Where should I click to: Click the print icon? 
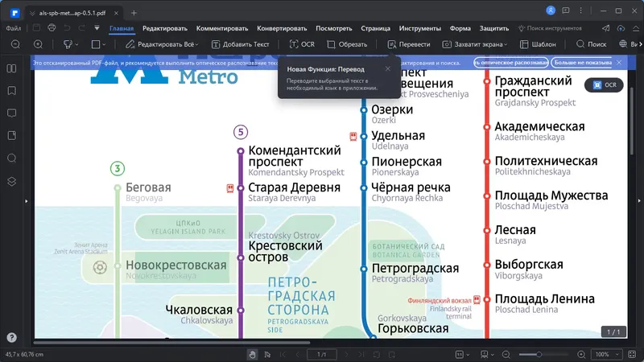(x=52, y=28)
